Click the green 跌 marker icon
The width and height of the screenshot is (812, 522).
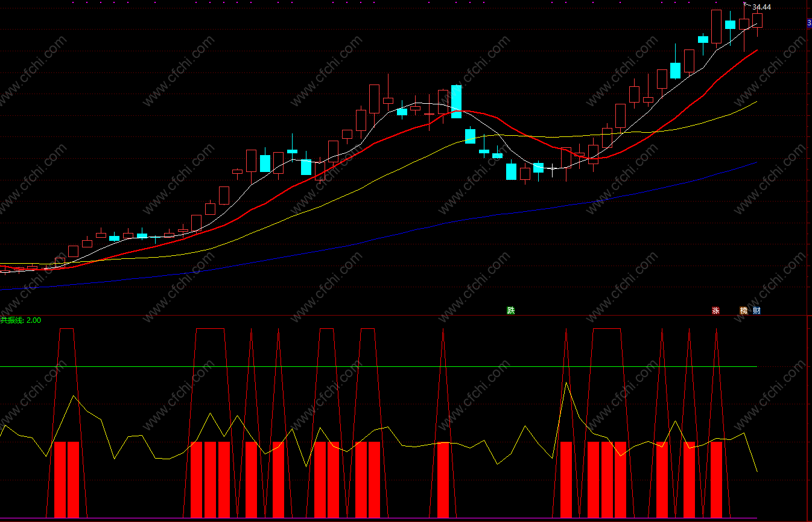511,311
